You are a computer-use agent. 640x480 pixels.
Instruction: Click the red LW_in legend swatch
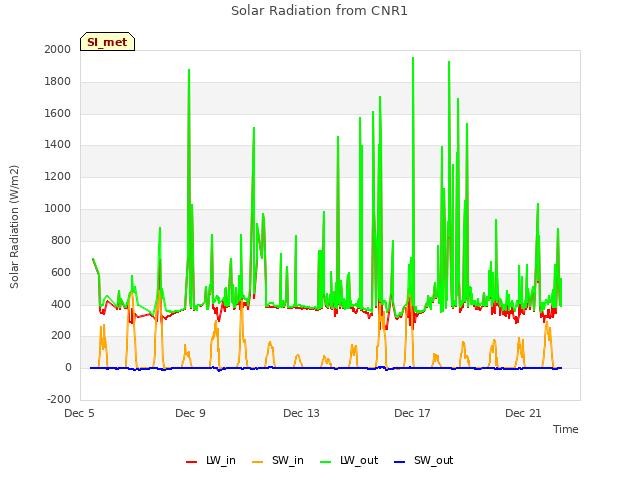tap(191, 462)
